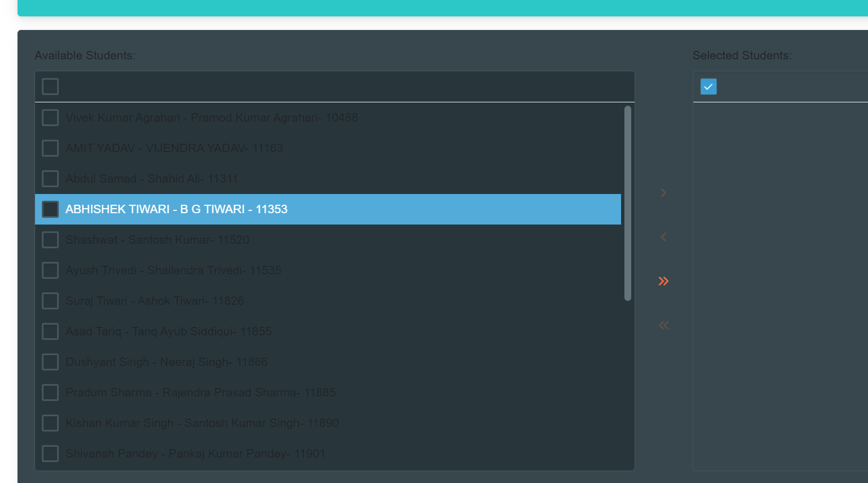Check the checkbox for Kishan Kumar Singh

pos(50,422)
